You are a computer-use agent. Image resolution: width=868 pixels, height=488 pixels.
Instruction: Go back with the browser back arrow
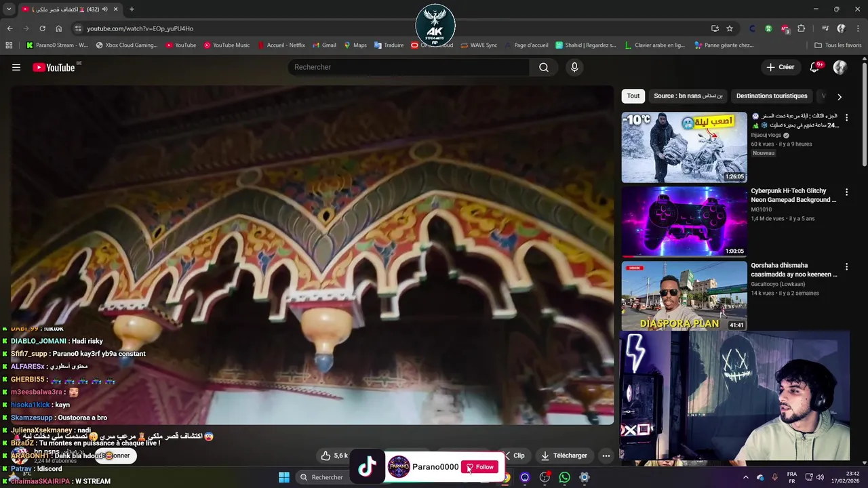click(10, 28)
